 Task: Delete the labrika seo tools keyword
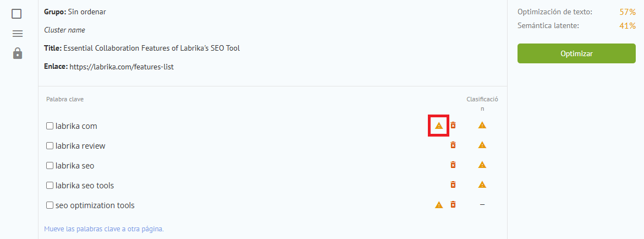click(453, 184)
